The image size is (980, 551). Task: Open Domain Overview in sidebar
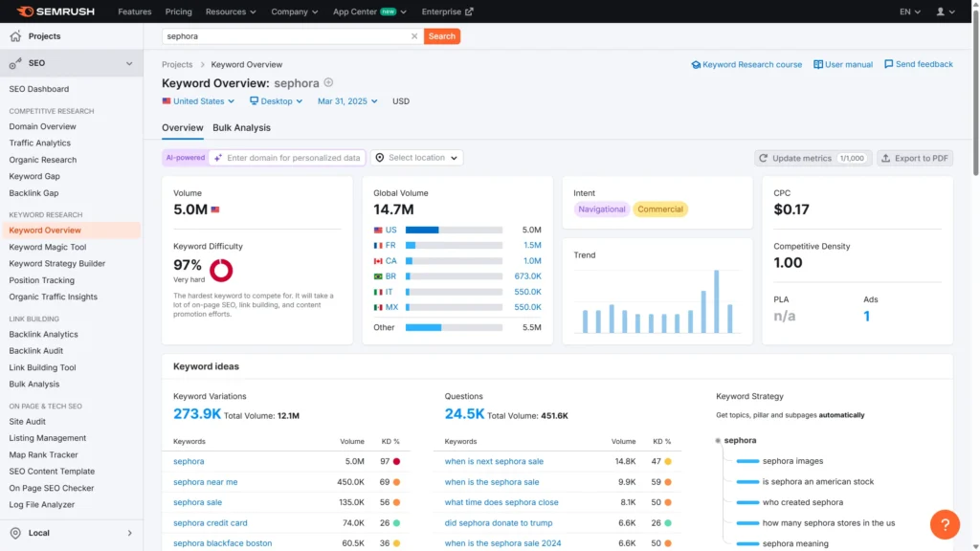(42, 126)
